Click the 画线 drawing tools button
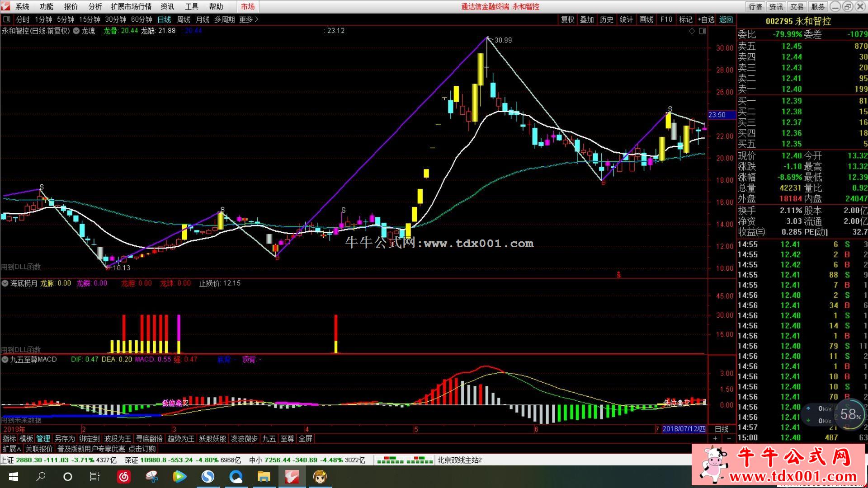The image size is (868, 488). (646, 19)
